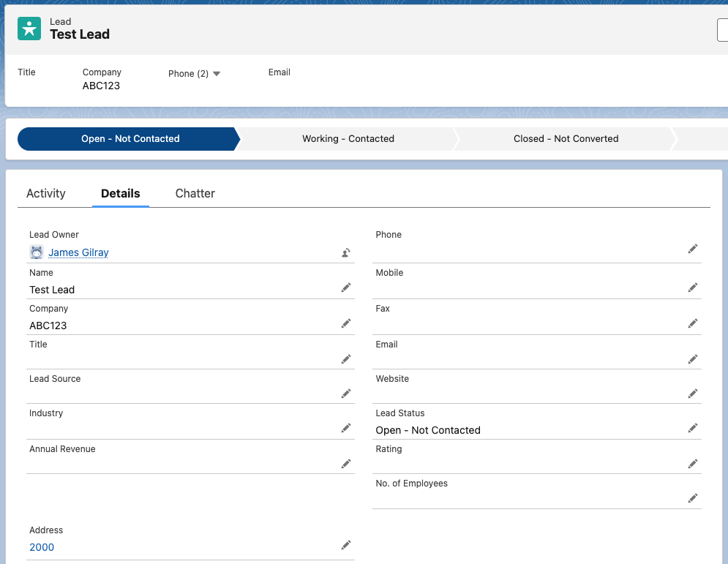Click the pencil icon to edit Name
728x564 pixels.
coord(346,288)
